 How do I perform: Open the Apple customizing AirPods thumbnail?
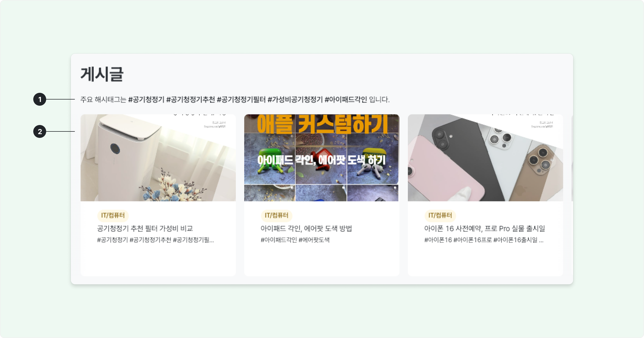pyautogui.click(x=322, y=158)
